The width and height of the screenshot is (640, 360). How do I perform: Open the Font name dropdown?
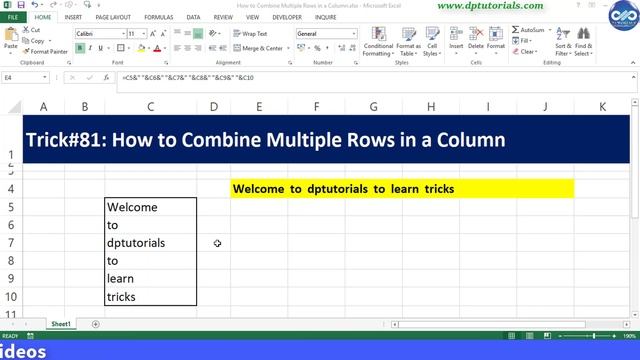pyautogui.click(x=123, y=34)
